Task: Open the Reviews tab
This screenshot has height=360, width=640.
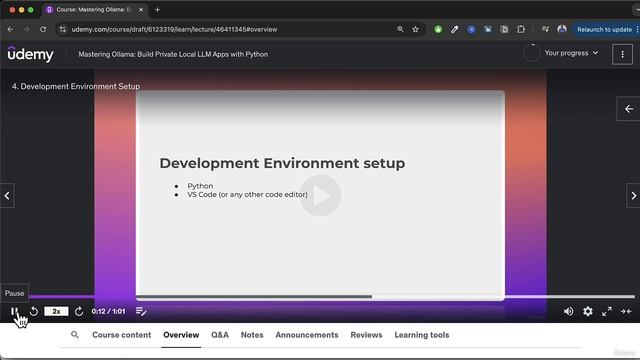Action: tap(366, 335)
